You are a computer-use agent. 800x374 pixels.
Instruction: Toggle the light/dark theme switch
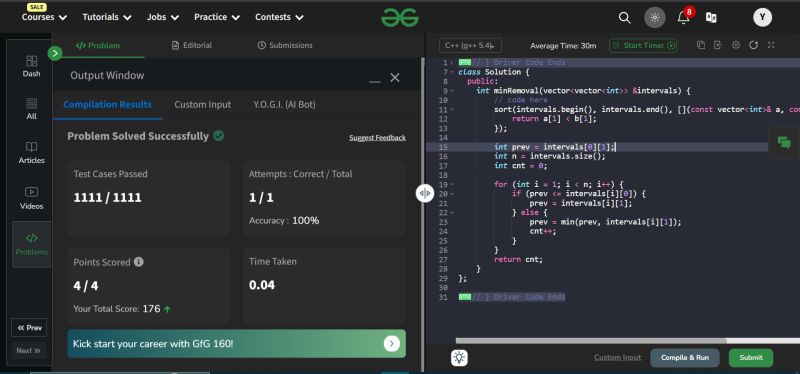click(x=655, y=18)
